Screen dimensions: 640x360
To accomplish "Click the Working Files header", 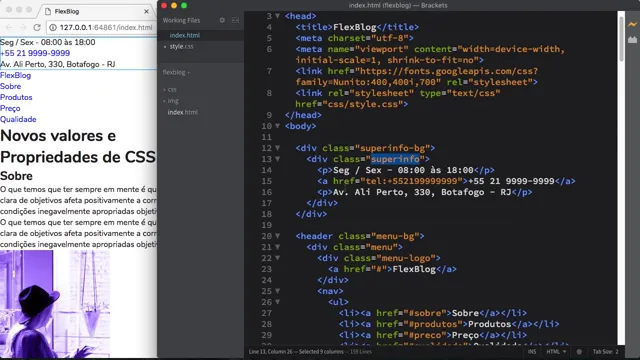I will tap(181, 20).
